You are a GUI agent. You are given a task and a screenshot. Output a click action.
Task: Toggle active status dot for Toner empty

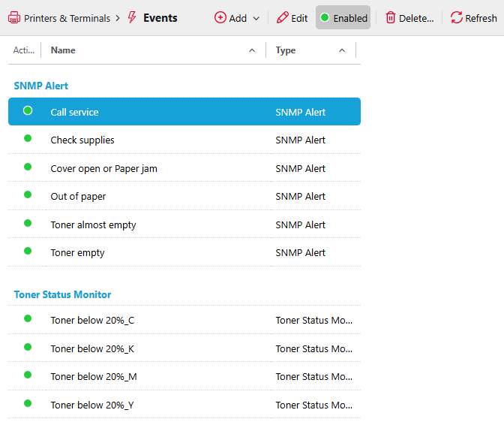click(x=28, y=251)
